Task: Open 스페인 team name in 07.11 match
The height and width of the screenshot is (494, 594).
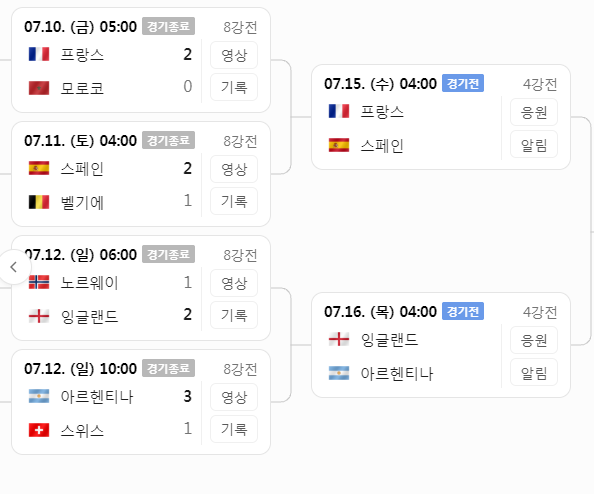Action: tap(82, 169)
